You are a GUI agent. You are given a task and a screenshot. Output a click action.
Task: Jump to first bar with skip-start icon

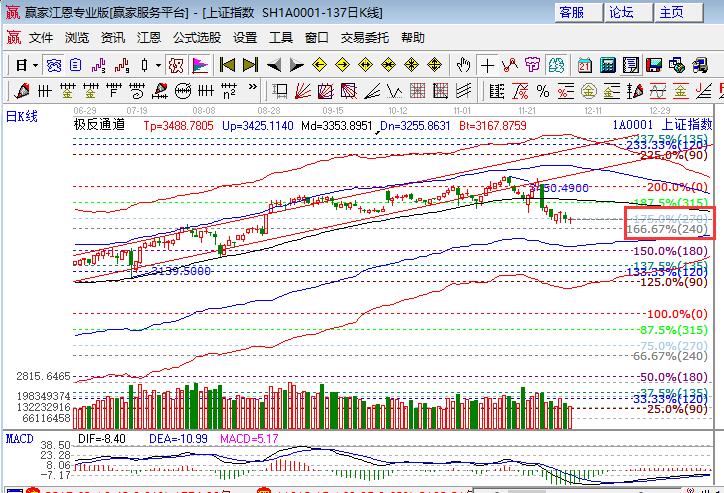(x=227, y=65)
